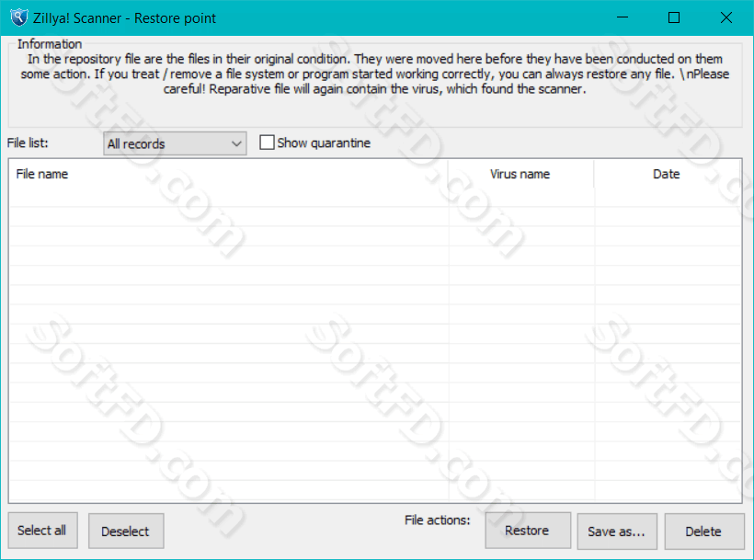The width and height of the screenshot is (754, 560).
Task: Click the Delete button
Action: (704, 531)
